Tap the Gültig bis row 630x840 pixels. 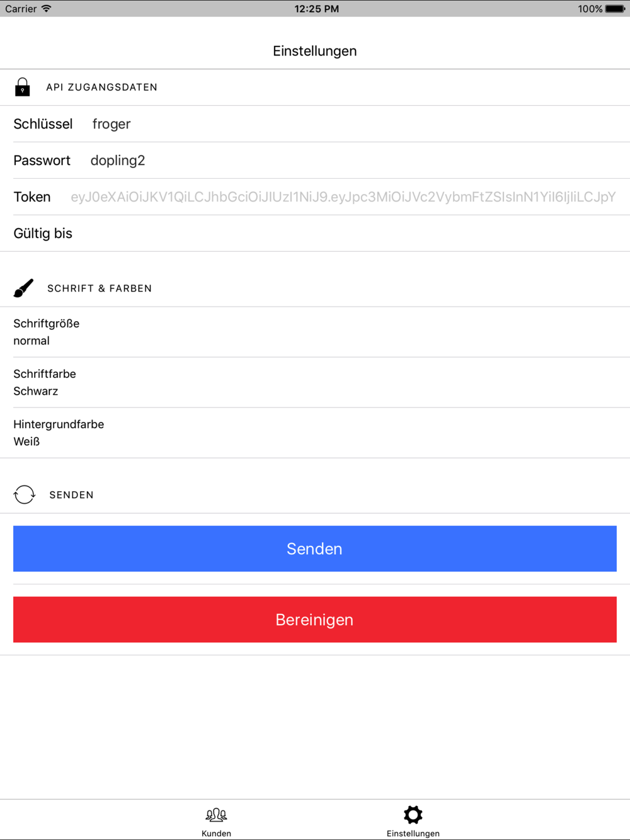pos(315,234)
